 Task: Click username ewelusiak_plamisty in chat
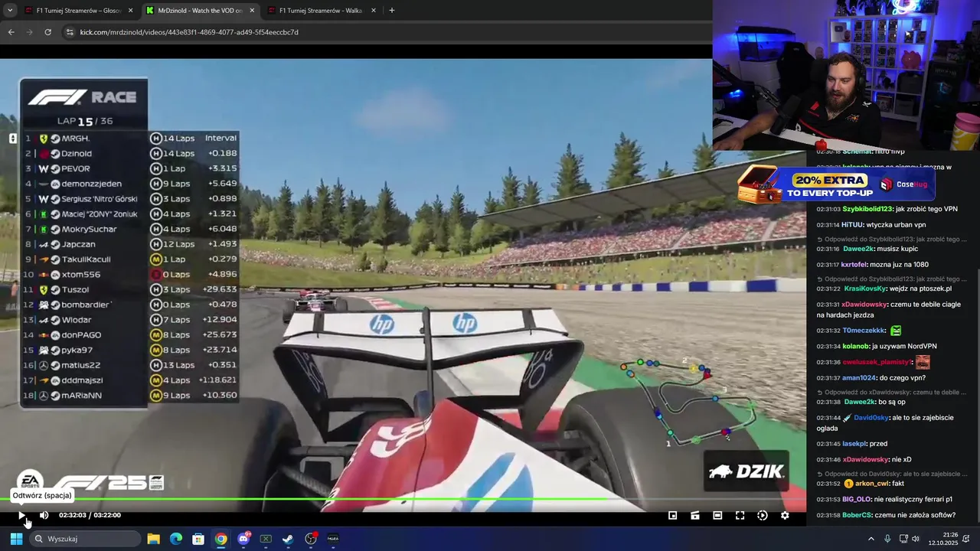877,362
